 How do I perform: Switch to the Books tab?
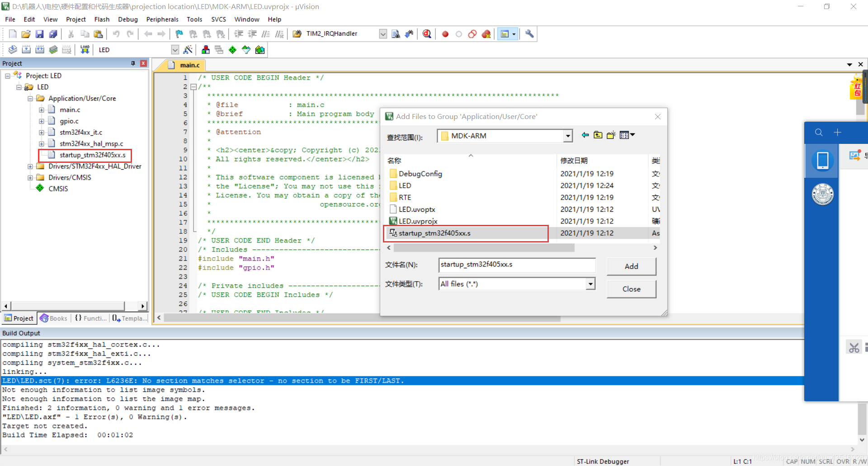coord(54,318)
